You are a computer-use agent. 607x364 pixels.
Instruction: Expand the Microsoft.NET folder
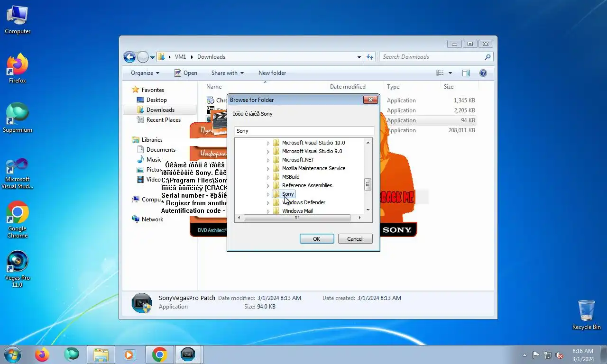tap(268, 160)
